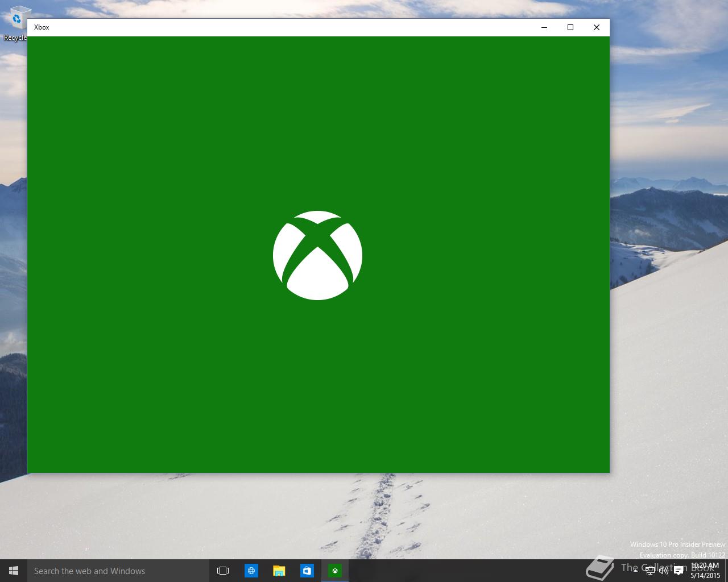Minimize the Xbox window
This screenshot has width=728, height=582.
(544, 27)
